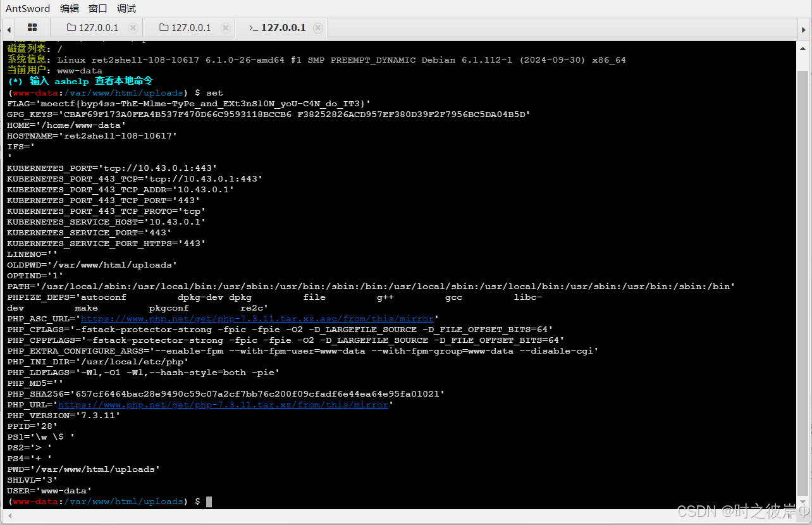This screenshot has height=525, width=812.
Task: Click the KUBERNETES_SERVICE_HOST line
Action: pos(106,222)
